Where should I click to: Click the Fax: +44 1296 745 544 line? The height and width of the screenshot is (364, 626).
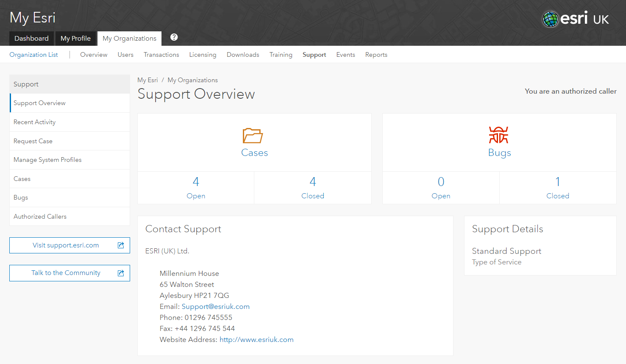[x=197, y=328]
